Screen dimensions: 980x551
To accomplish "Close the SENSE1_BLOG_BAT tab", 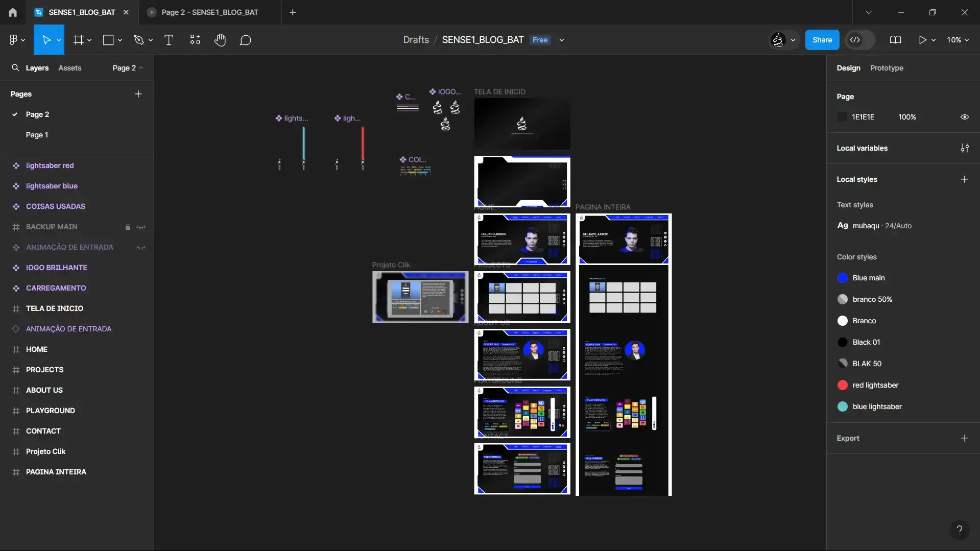I will [x=126, y=12].
